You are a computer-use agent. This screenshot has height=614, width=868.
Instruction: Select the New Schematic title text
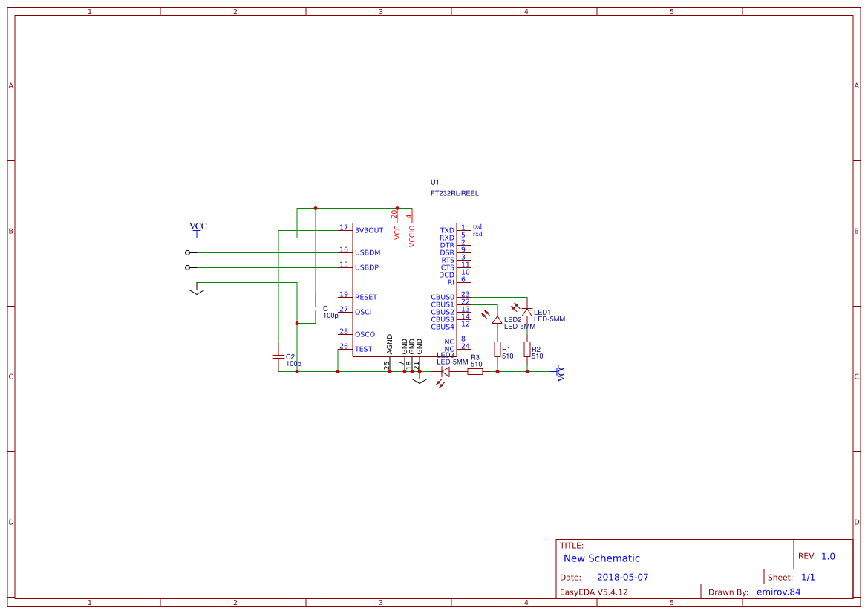click(x=600, y=558)
